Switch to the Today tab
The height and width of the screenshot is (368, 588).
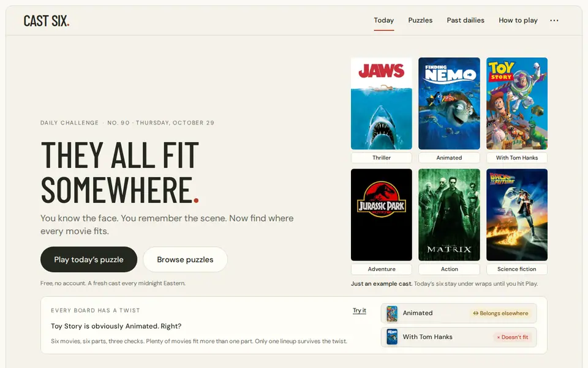pyautogui.click(x=383, y=20)
